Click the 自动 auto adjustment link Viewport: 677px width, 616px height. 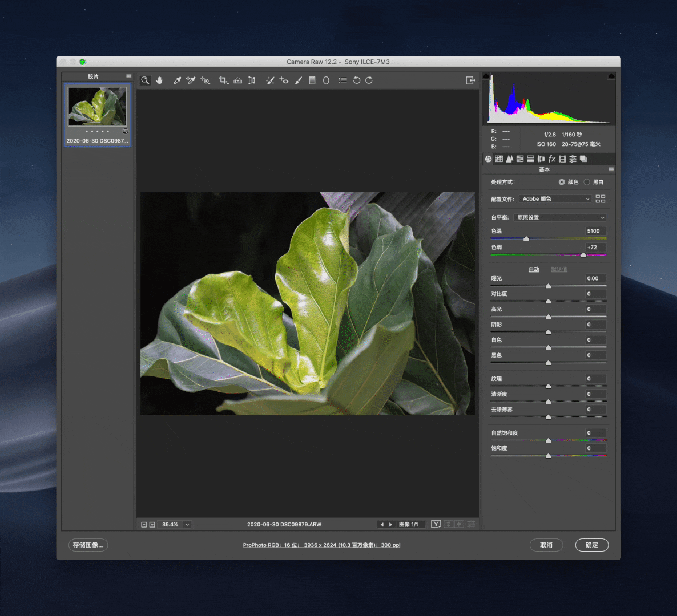coord(534,269)
